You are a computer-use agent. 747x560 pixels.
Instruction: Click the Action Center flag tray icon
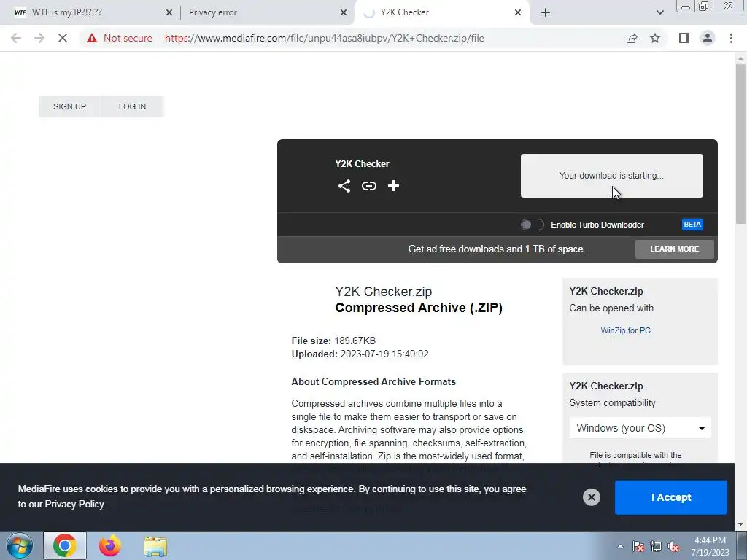[x=638, y=546]
